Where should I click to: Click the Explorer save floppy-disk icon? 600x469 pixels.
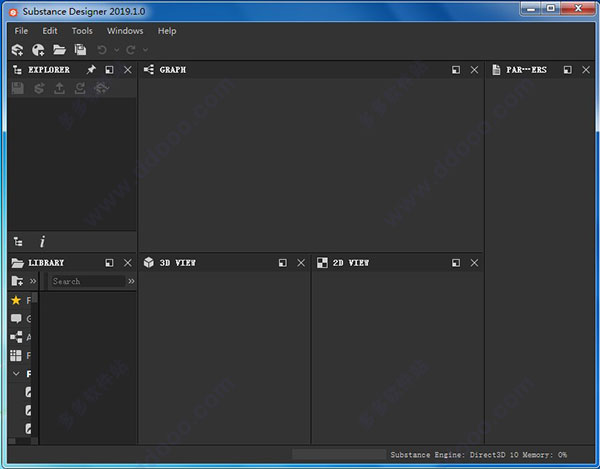17,88
